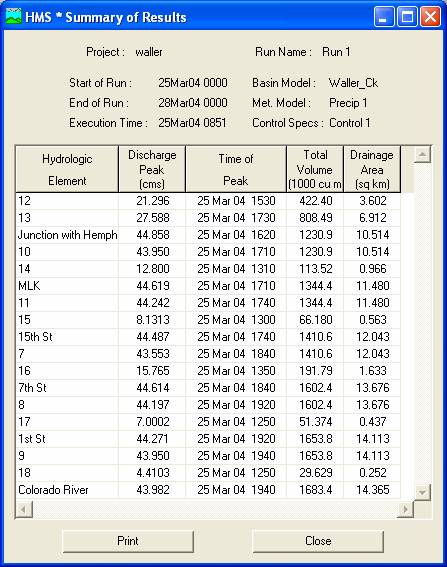The image size is (447, 567).
Task: Click total volume value 1683.4
Action: [x=316, y=490]
